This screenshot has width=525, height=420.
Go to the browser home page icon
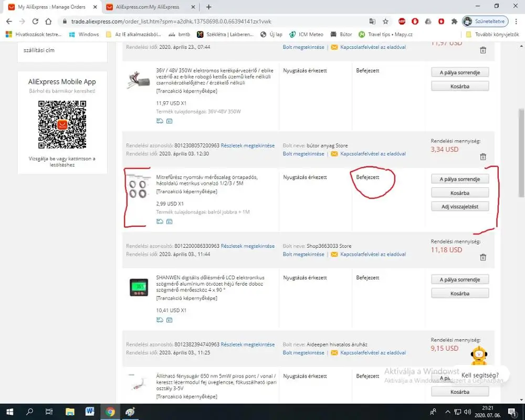tap(48, 22)
